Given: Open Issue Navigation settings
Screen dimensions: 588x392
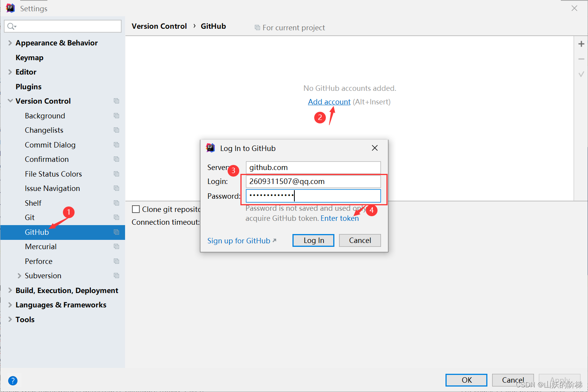Looking at the screenshot, I should [x=52, y=188].
